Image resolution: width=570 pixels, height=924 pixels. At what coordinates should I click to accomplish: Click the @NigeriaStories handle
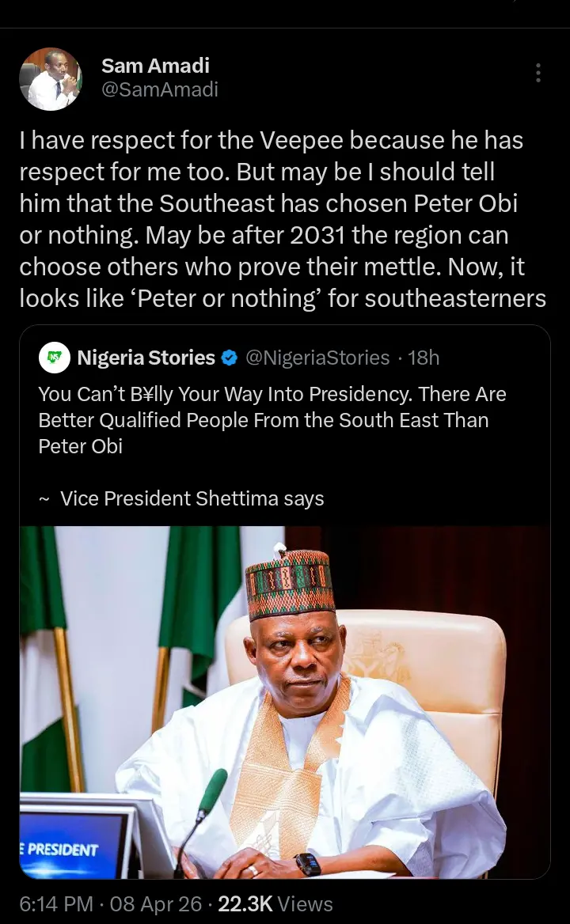coord(317,358)
